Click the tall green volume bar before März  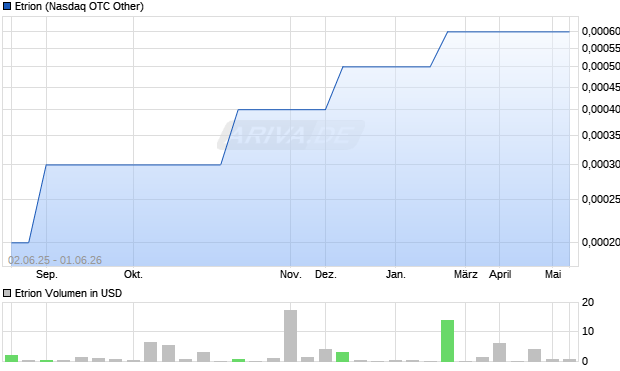click(x=448, y=341)
